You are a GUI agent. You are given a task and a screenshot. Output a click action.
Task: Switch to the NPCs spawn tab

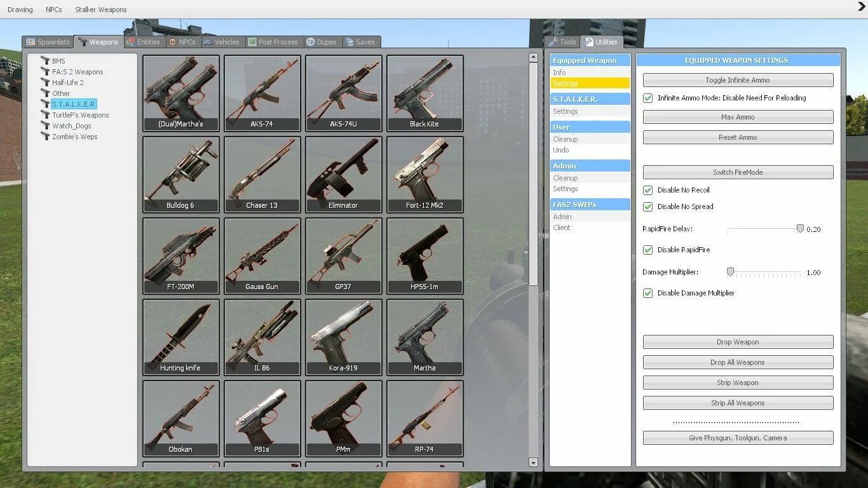[x=182, y=42]
